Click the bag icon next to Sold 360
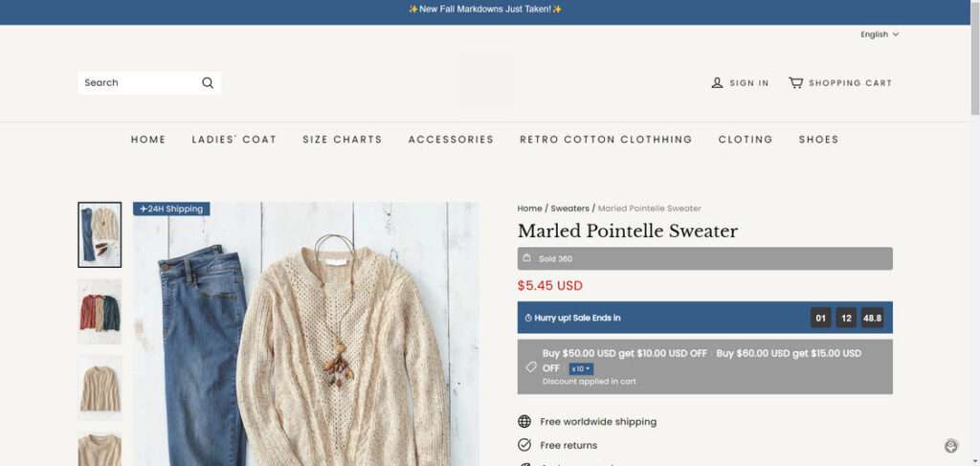The width and height of the screenshot is (980, 466). coord(526,258)
